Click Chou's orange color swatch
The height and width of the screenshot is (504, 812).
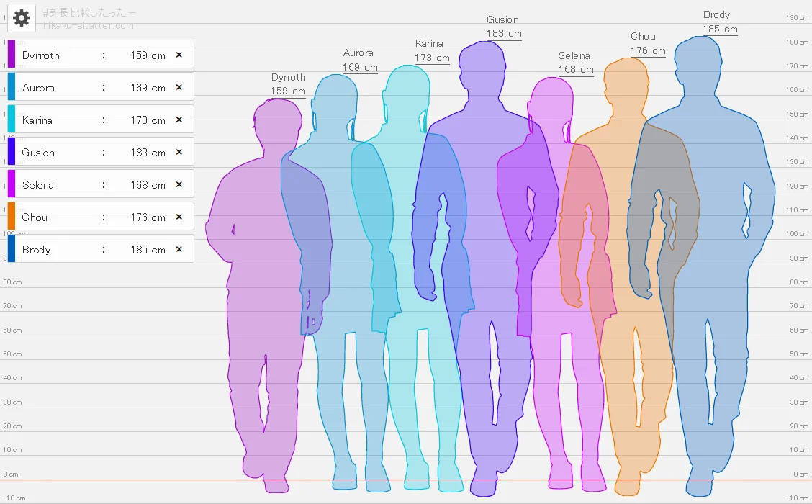pyautogui.click(x=12, y=217)
